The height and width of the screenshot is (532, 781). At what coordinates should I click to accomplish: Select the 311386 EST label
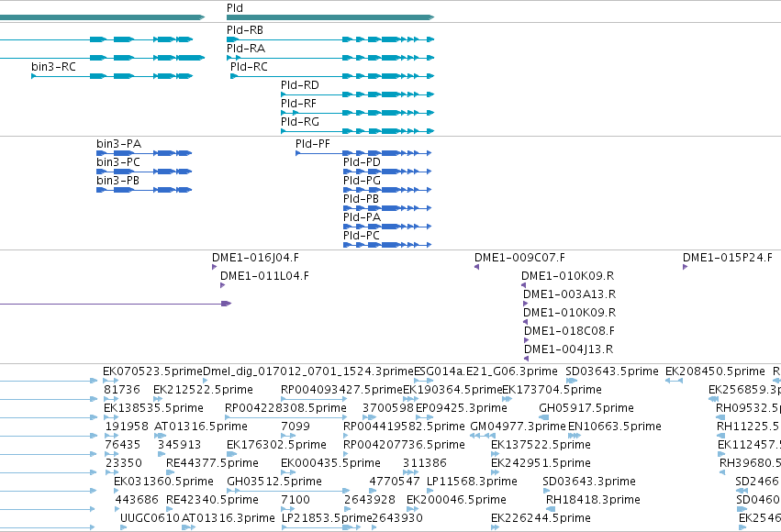coord(425,464)
